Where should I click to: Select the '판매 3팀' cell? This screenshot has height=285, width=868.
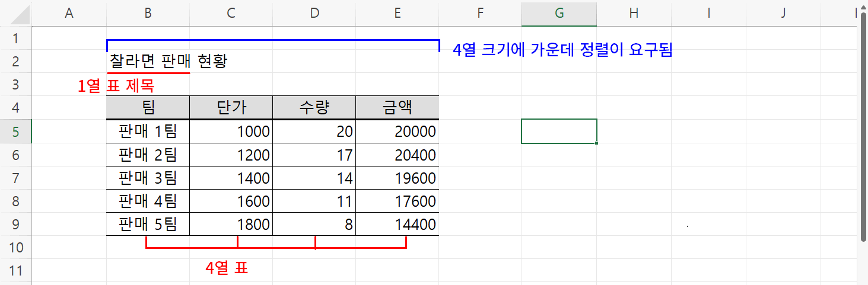pyautogui.click(x=148, y=178)
